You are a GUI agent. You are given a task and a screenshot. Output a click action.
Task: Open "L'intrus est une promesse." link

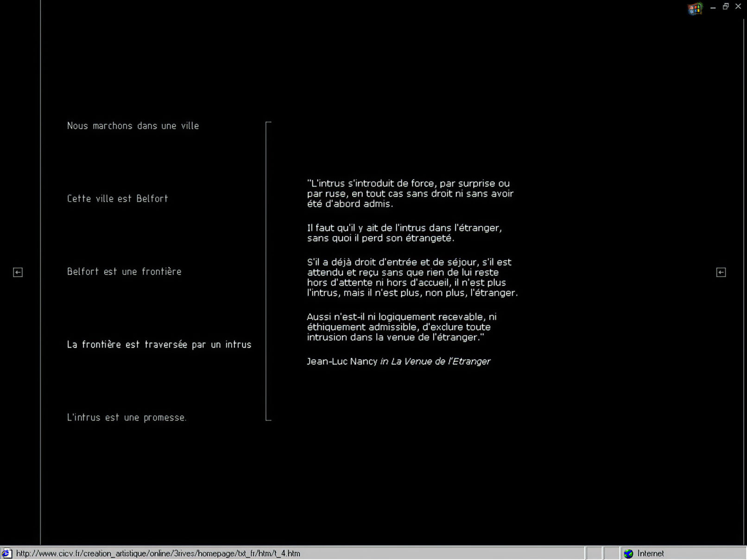pyautogui.click(x=127, y=417)
